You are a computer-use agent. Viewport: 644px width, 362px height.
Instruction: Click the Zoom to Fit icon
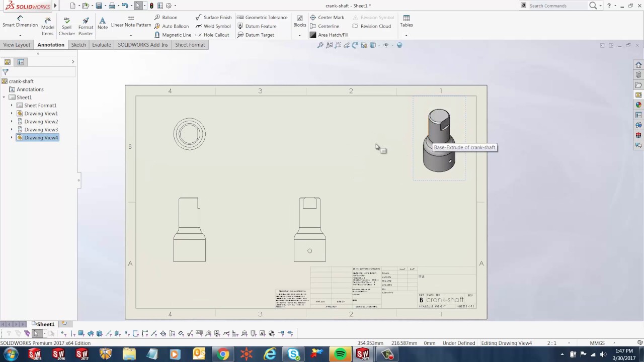(x=320, y=45)
